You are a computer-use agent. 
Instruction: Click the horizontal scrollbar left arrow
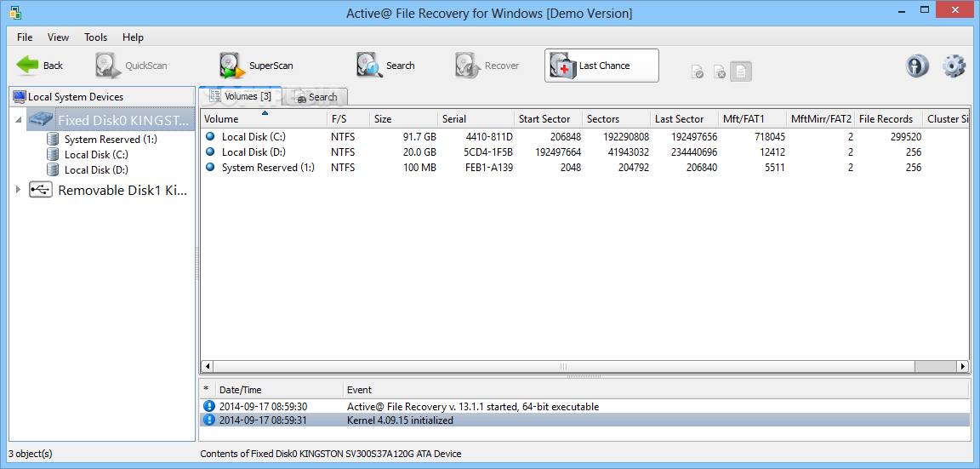(x=208, y=366)
